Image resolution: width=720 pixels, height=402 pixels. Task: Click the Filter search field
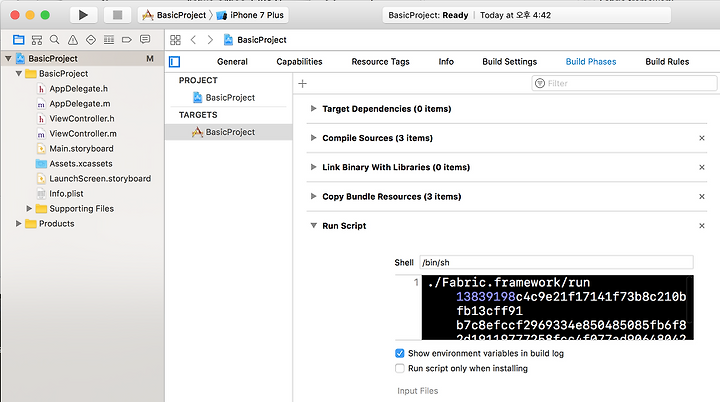coord(624,84)
